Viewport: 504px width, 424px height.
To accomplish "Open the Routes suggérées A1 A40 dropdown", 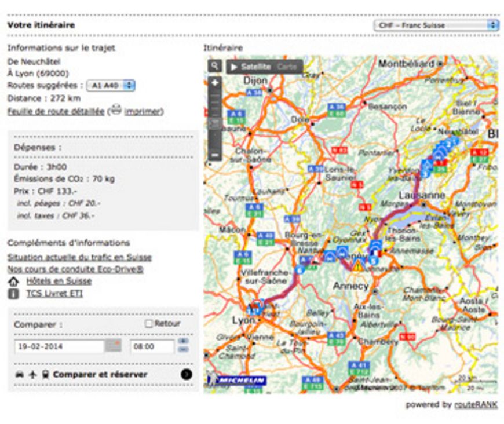I will pyautogui.click(x=111, y=85).
